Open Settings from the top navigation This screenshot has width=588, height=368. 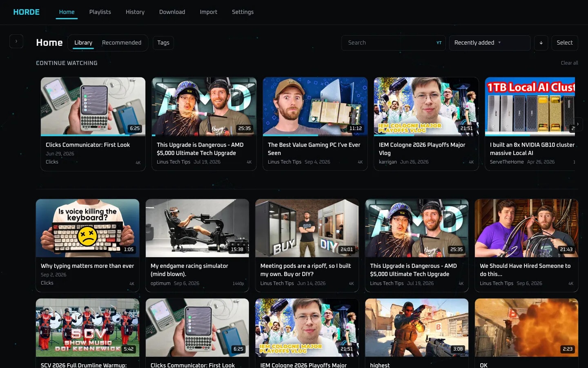243,12
